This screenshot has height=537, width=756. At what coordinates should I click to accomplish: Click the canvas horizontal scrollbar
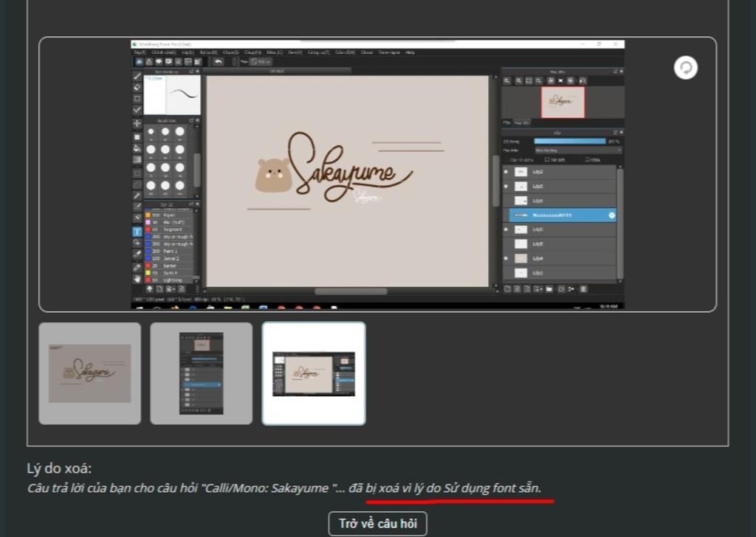point(351,291)
